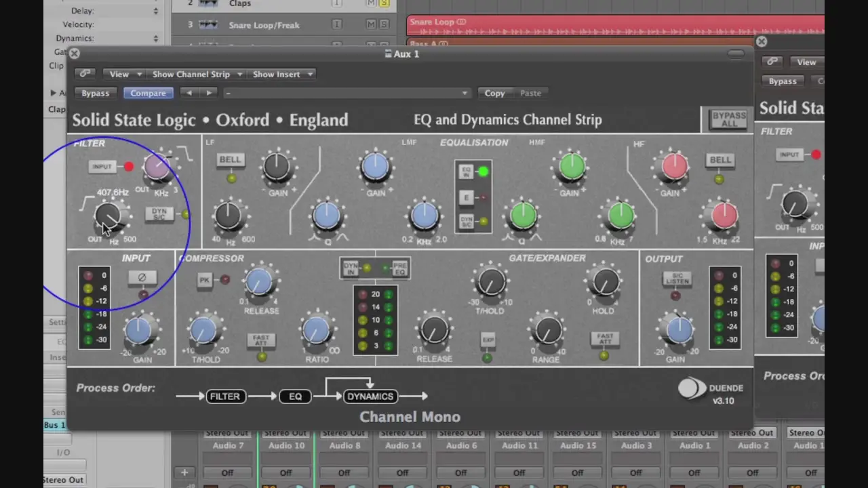Toggle Compressor FAST ATT button
Viewport: 868px width, 488px height.
pos(261,340)
